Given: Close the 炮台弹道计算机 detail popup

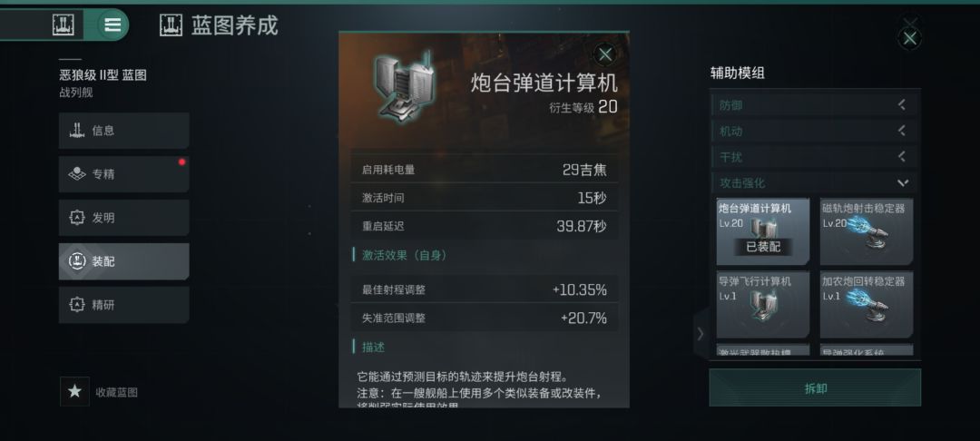Looking at the screenshot, I should pos(604,55).
